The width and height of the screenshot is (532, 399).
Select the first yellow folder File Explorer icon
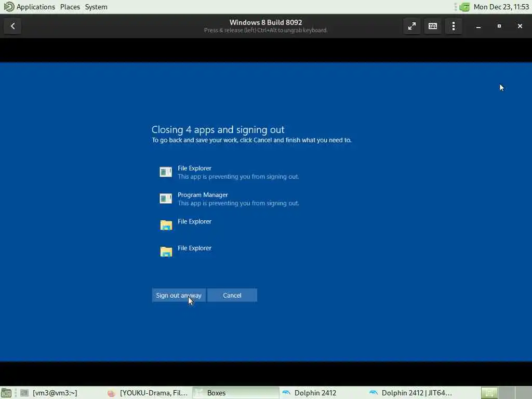[166, 225]
